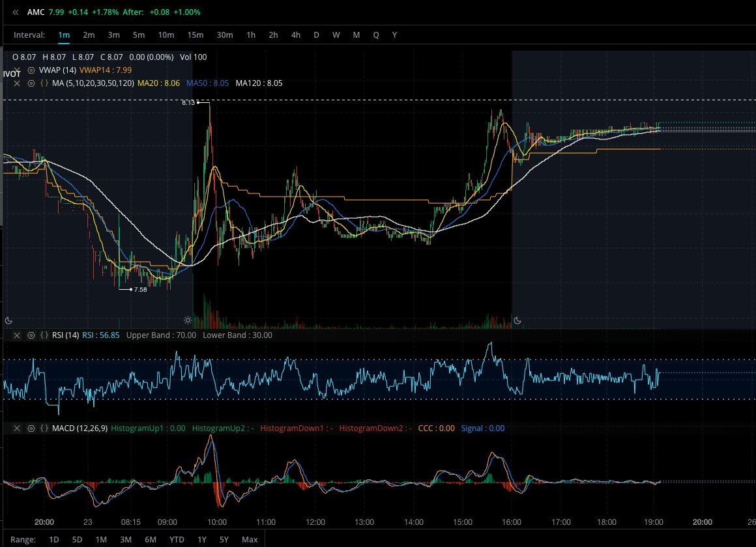Select the 3m interval
This screenshot has width=756, height=547.
(x=114, y=35)
